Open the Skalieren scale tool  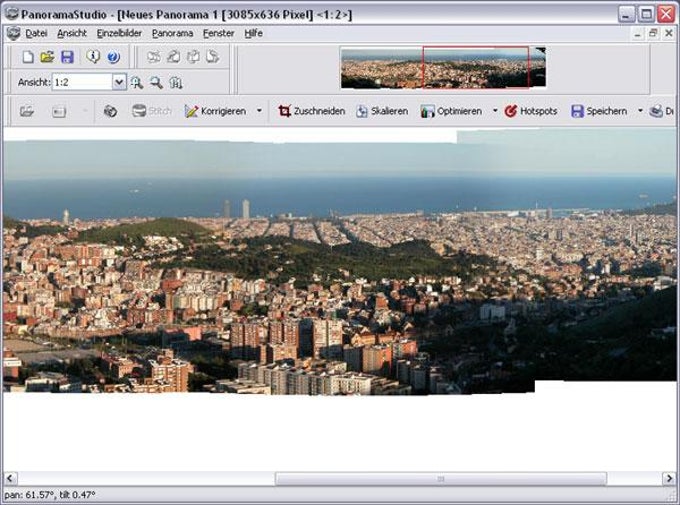(x=382, y=111)
